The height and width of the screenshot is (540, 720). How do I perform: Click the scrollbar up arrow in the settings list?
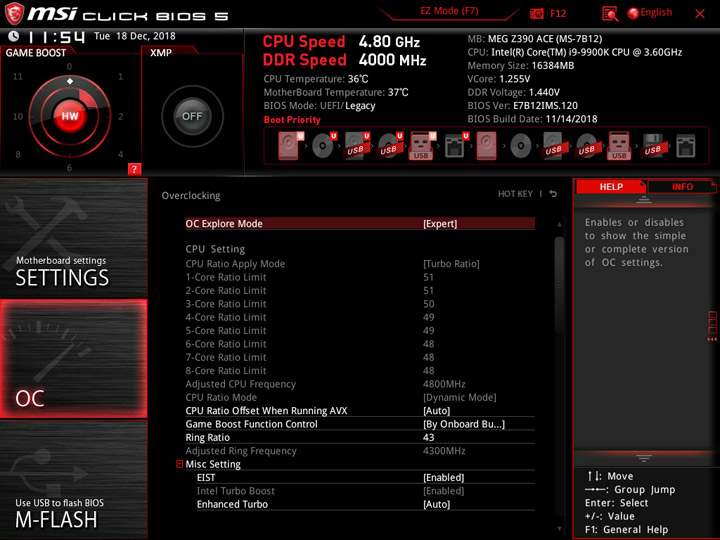[x=559, y=225]
